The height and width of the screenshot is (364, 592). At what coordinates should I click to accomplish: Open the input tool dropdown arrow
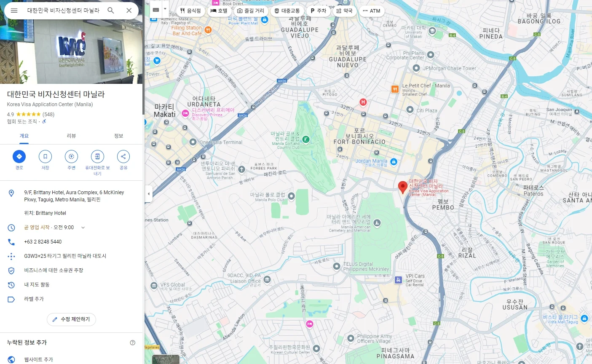[165, 9]
